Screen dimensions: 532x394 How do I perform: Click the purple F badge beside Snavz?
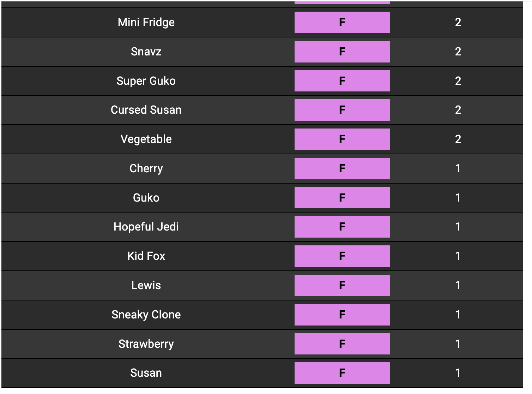pyautogui.click(x=342, y=52)
